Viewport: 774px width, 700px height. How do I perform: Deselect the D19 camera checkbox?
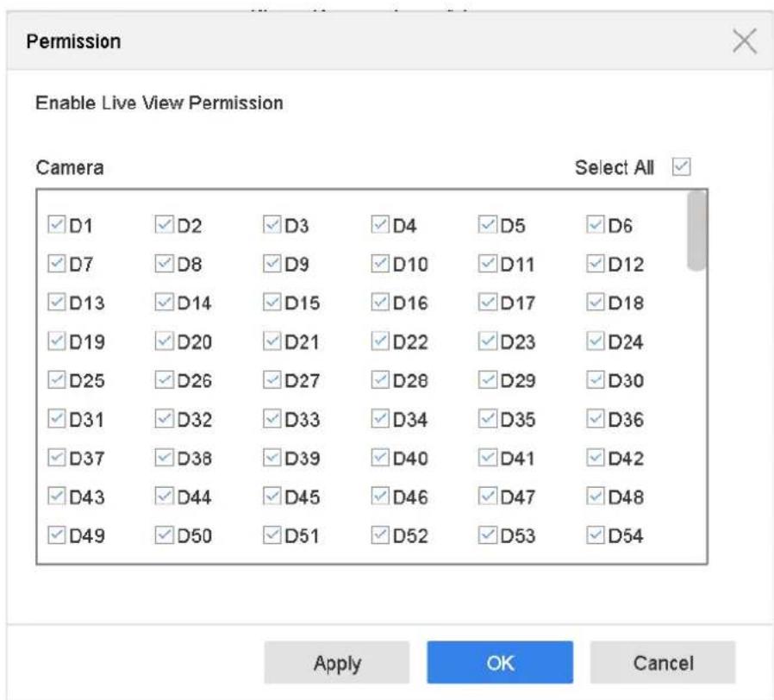pyautogui.click(x=56, y=341)
